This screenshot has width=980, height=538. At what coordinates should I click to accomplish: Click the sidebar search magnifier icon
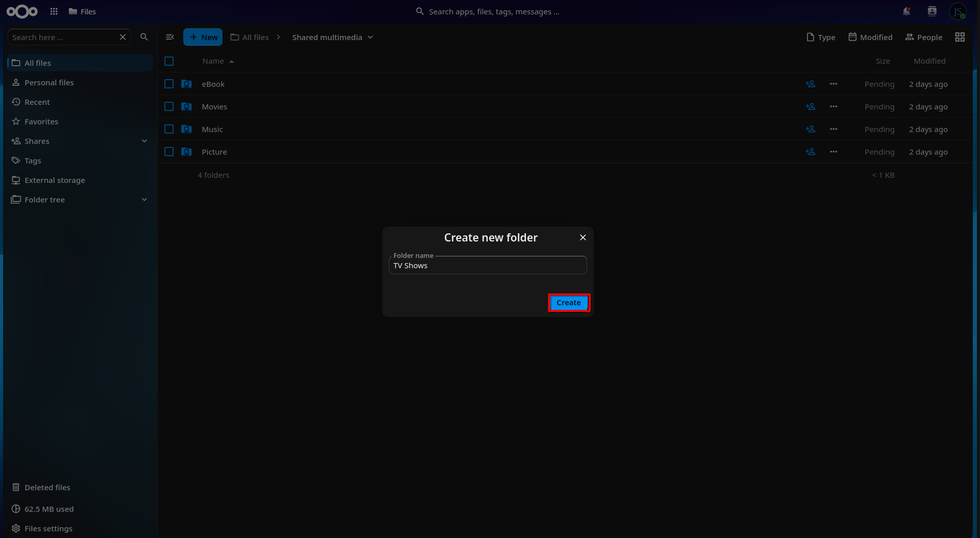point(144,37)
